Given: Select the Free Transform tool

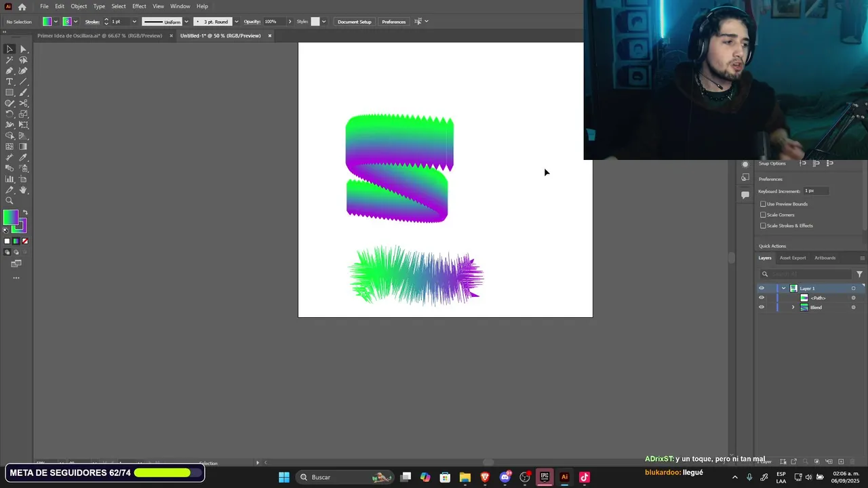Looking at the screenshot, I should 23,125.
